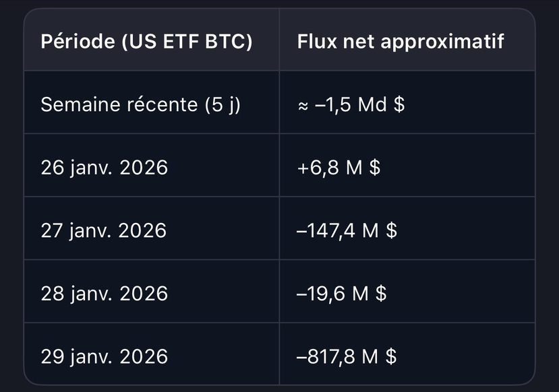Viewport: 559px width, 392px height.
Task: Click the "Période (US ETF BTC)" column header
Action: pyautogui.click(x=146, y=41)
